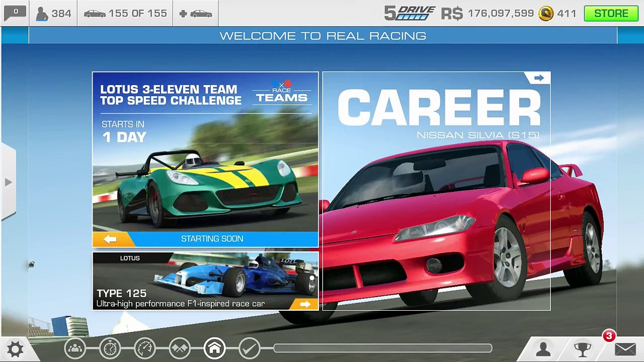Expand the left side panel arrow

[x=8, y=182]
